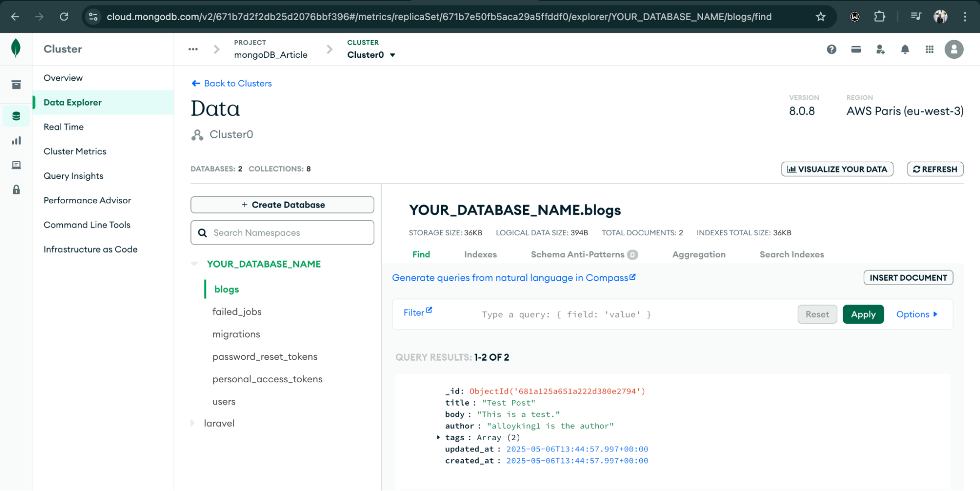
Task: Open the charts bar icon in the rail
Action: point(16,141)
